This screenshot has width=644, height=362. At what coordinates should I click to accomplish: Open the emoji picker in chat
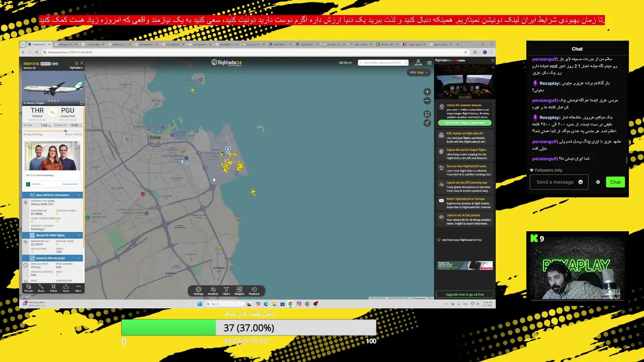coord(581,182)
